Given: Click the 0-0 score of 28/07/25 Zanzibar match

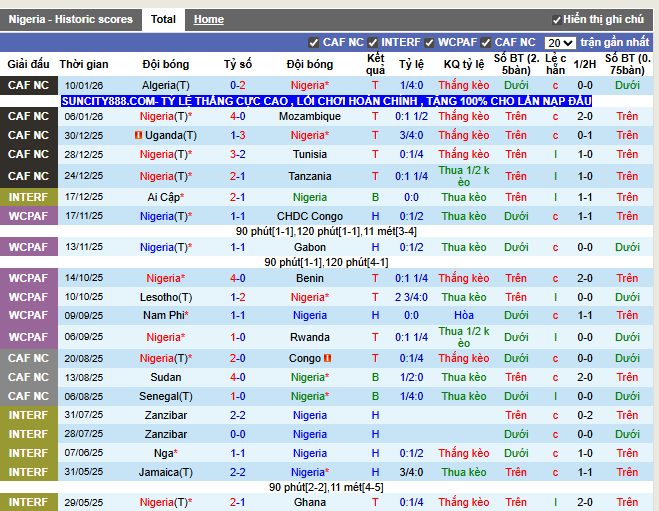Looking at the screenshot, I should [x=237, y=434].
